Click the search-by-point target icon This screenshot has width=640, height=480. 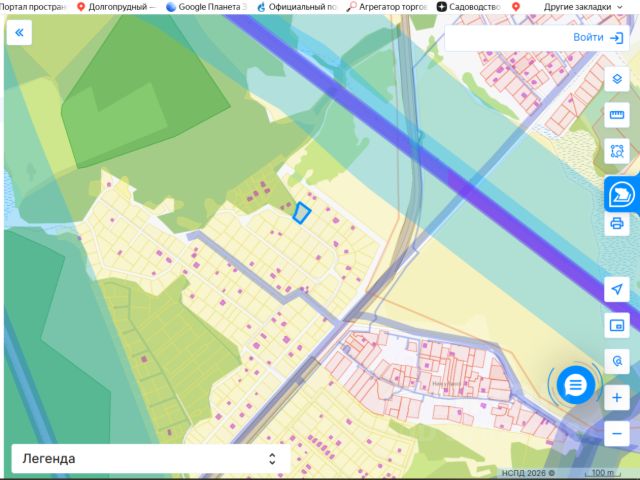pyautogui.click(x=617, y=361)
